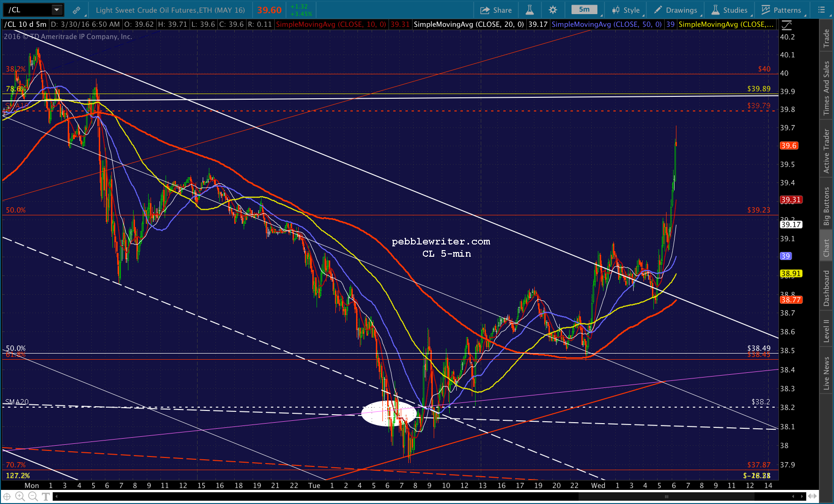Open the list menu icon at top right
This screenshot has height=504, width=834.
click(x=822, y=10)
